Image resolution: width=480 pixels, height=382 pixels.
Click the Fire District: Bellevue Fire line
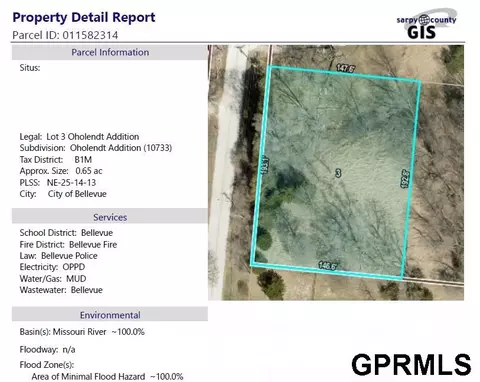tap(68, 244)
